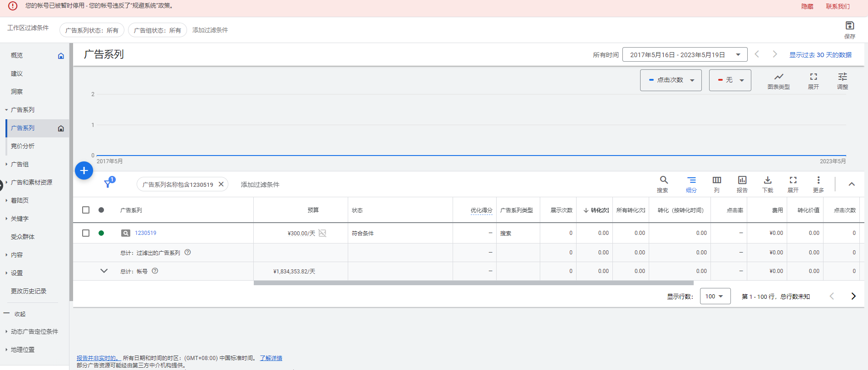This screenshot has height=370, width=868.
Task: Click the home icon beside 广告系列 sub-item
Action: point(61,128)
